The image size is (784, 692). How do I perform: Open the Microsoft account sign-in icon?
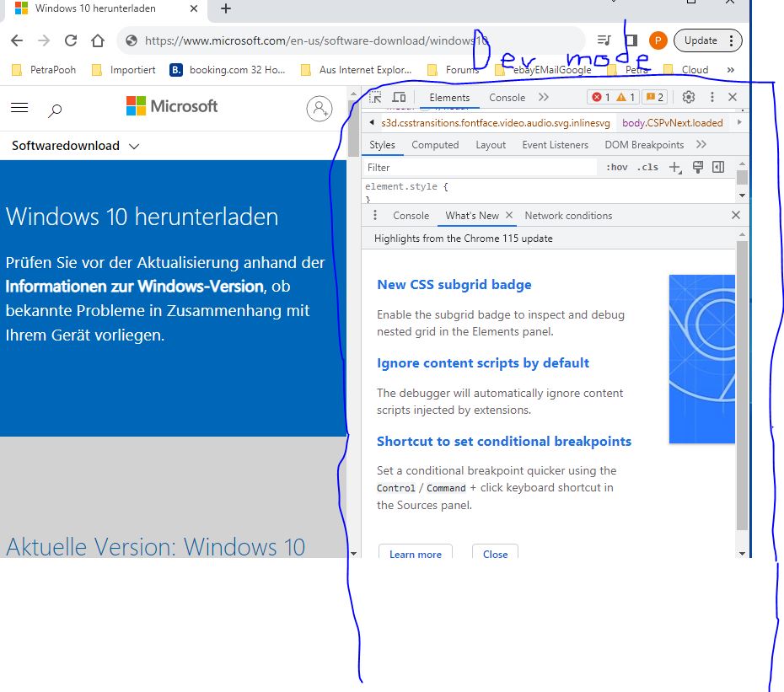click(319, 109)
